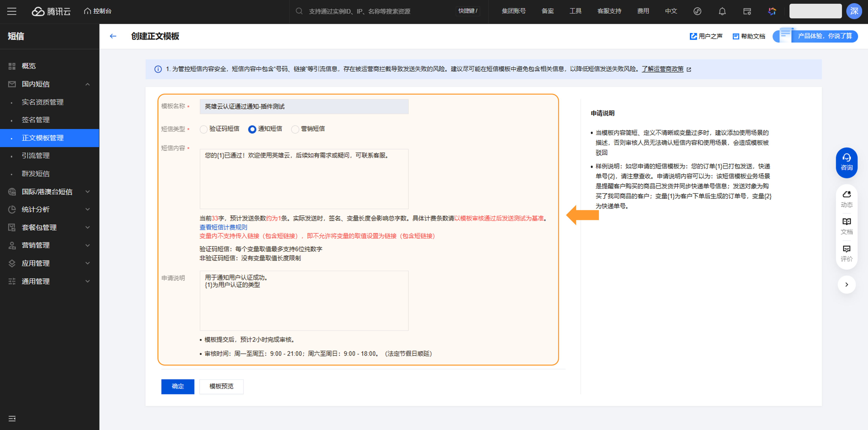This screenshot has height=430, width=868.
Task: Click the 模板预览 button
Action: (x=221, y=387)
